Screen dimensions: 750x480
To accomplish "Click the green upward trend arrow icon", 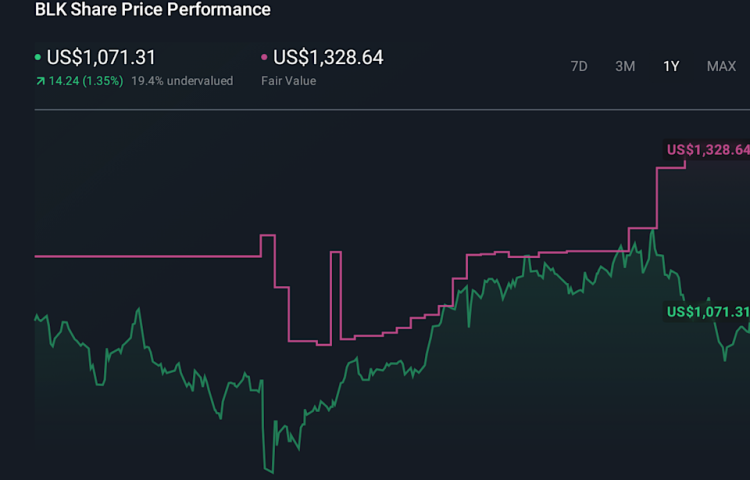I will tap(39, 81).
